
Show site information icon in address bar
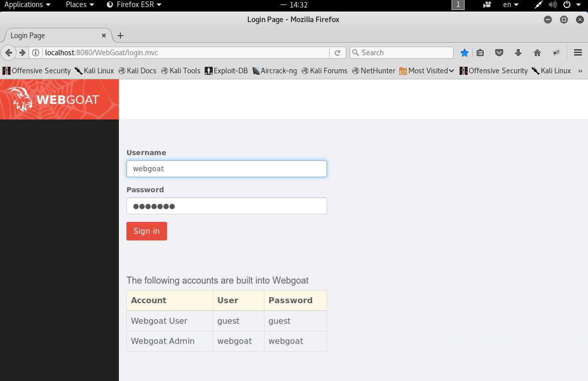(36, 53)
